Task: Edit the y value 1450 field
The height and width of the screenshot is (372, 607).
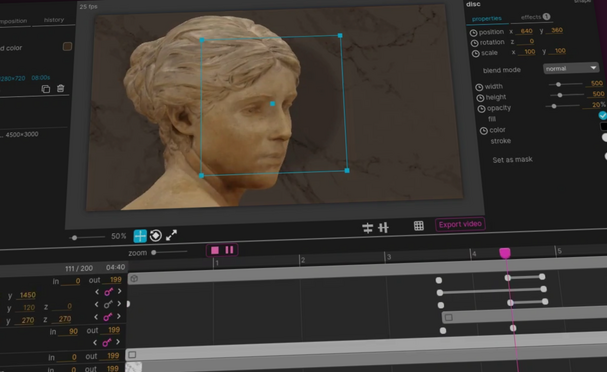Action: pos(27,295)
